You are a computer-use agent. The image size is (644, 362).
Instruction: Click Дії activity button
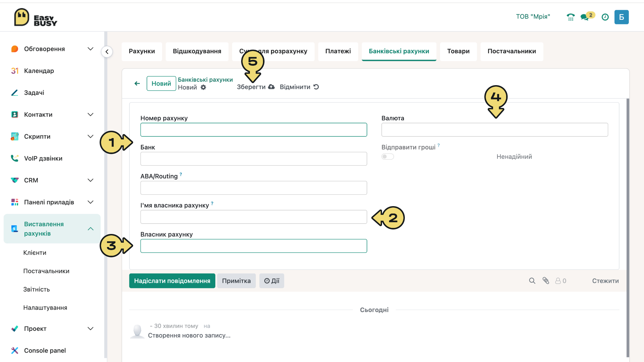(x=272, y=281)
